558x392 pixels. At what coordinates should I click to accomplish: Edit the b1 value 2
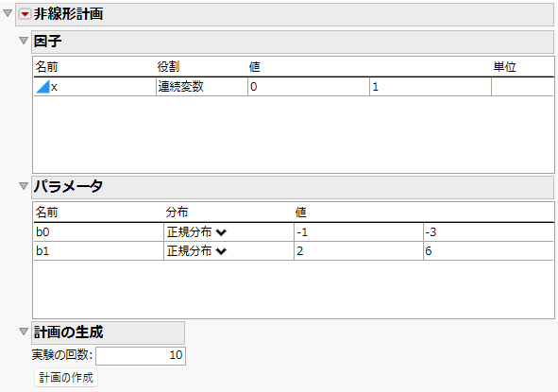tap(359, 251)
